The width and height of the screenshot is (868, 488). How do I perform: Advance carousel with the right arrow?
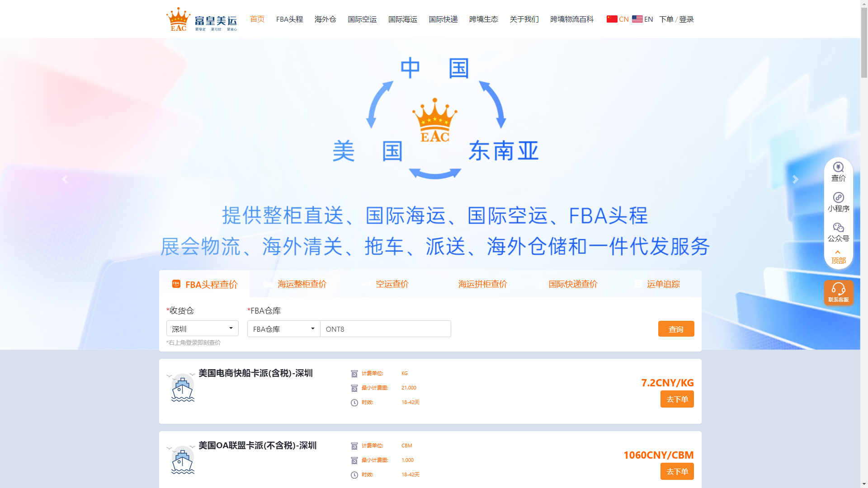click(796, 179)
